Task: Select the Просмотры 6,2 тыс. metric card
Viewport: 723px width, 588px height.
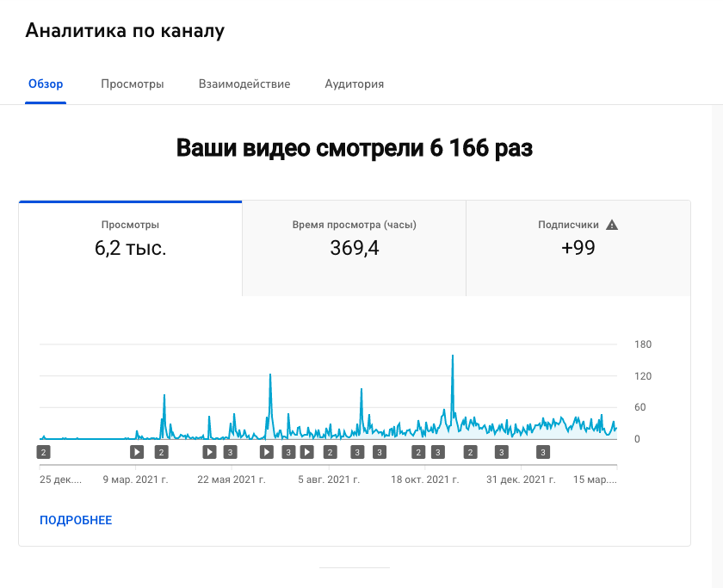Action: pos(131,249)
